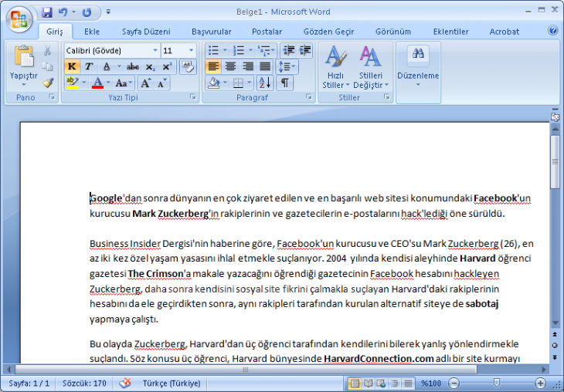Switch to Print Layout view
The image size is (564, 392).
[355, 384]
